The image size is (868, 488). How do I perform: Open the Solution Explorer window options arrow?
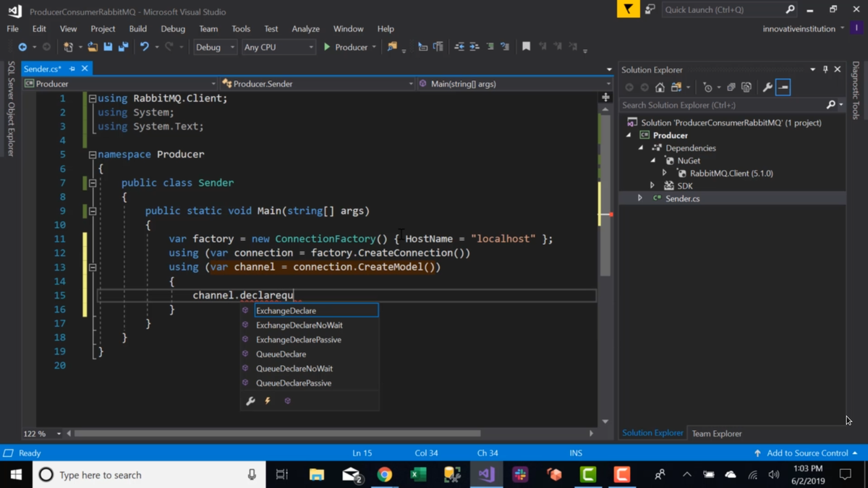(x=813, y=69)
